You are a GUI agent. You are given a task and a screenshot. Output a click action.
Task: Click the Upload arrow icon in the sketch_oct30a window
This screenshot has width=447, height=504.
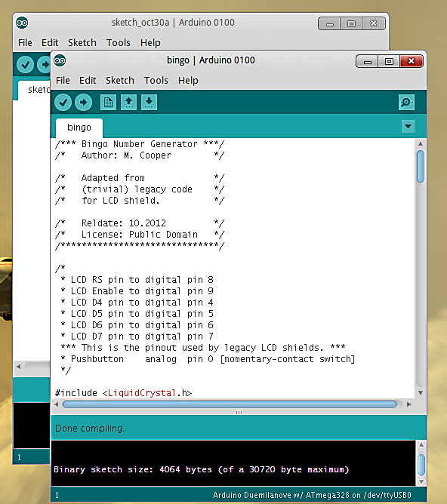click(44, 65)
